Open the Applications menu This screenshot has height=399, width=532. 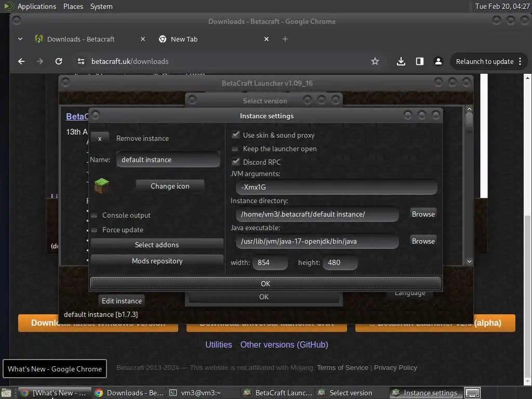point(37,6)
